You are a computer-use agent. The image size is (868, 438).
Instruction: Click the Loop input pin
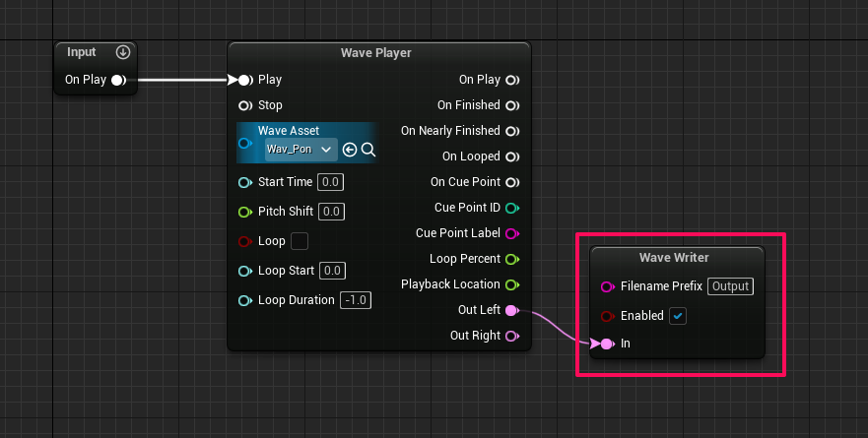tap(245, 241)
